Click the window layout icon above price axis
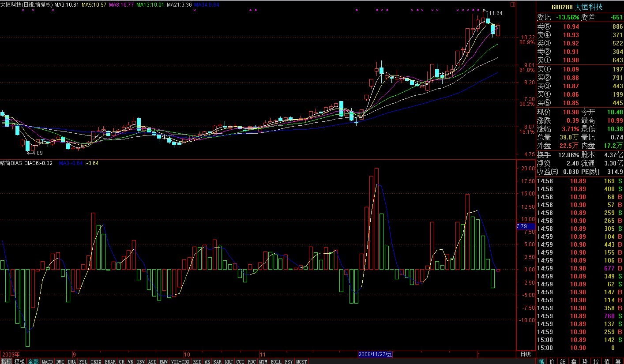 click(512, 4)
